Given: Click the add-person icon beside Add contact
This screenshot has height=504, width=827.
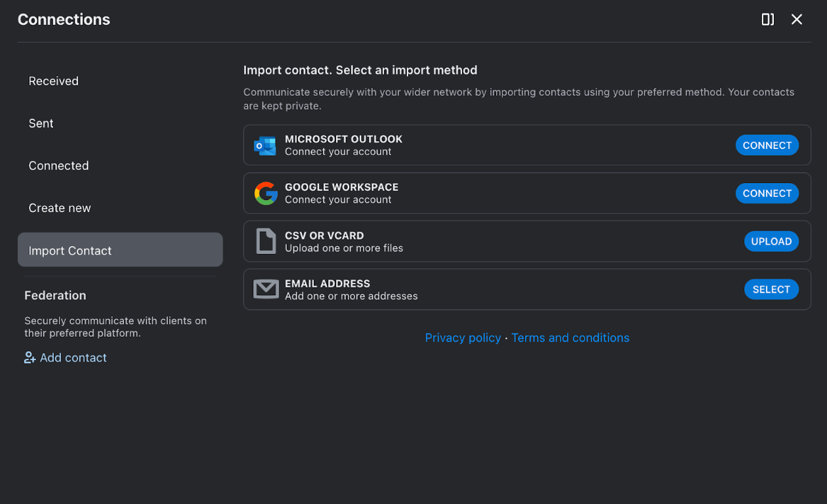Looking at the screenshot, I should (x=30, y=358).
